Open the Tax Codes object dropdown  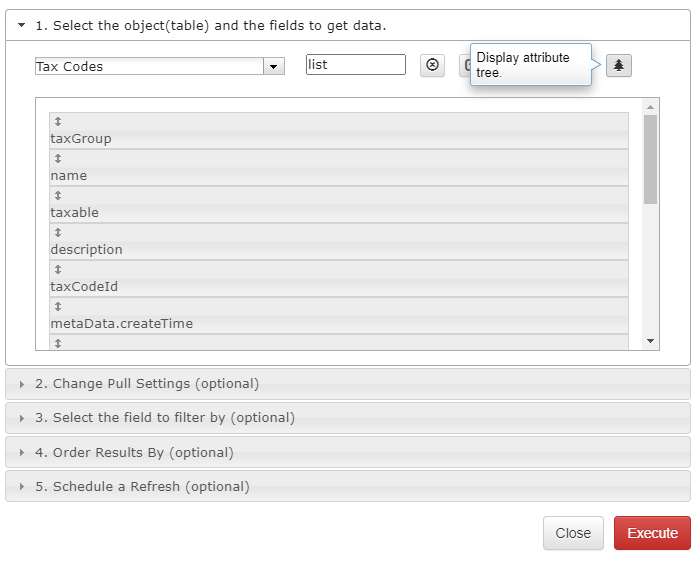click(274, 67)
